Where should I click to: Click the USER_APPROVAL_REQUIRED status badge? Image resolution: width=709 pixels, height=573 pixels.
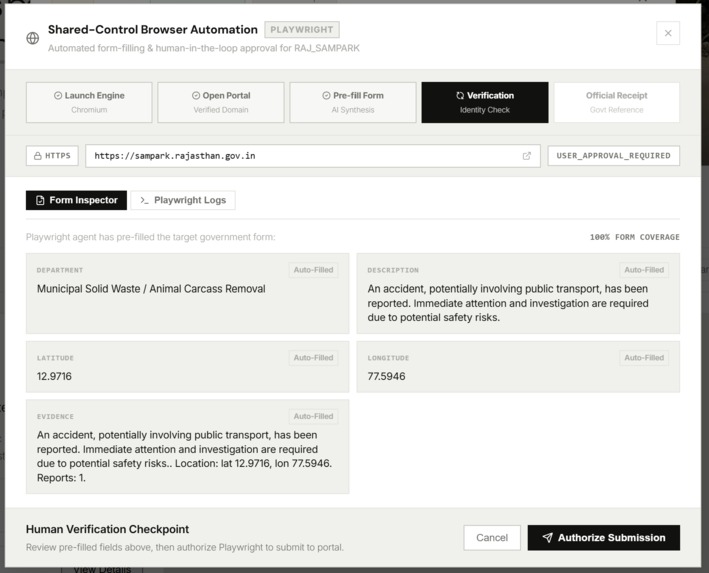tap(614, 156)
